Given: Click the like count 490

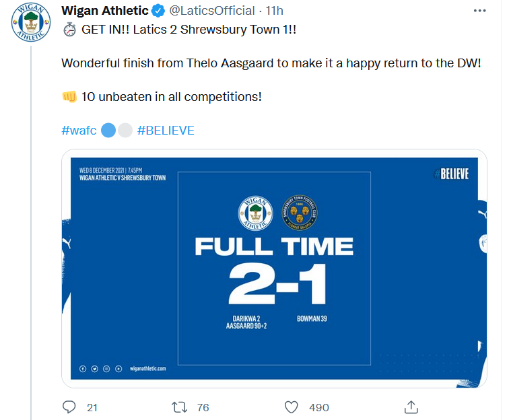Looking at the screenshot, I should click(318, 407).
